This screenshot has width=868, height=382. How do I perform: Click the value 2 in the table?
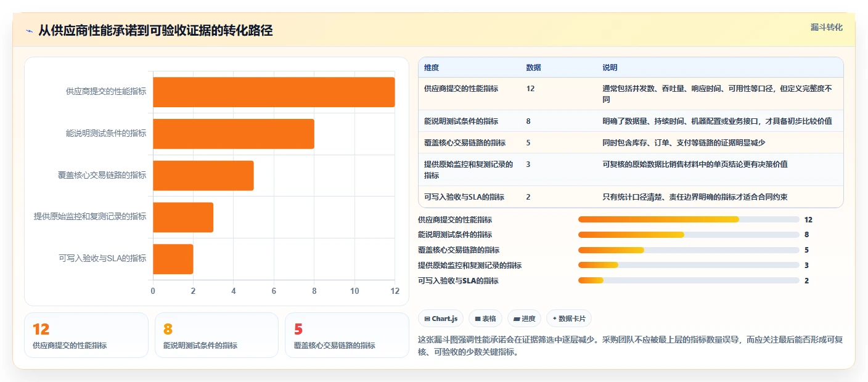[528, 197]
